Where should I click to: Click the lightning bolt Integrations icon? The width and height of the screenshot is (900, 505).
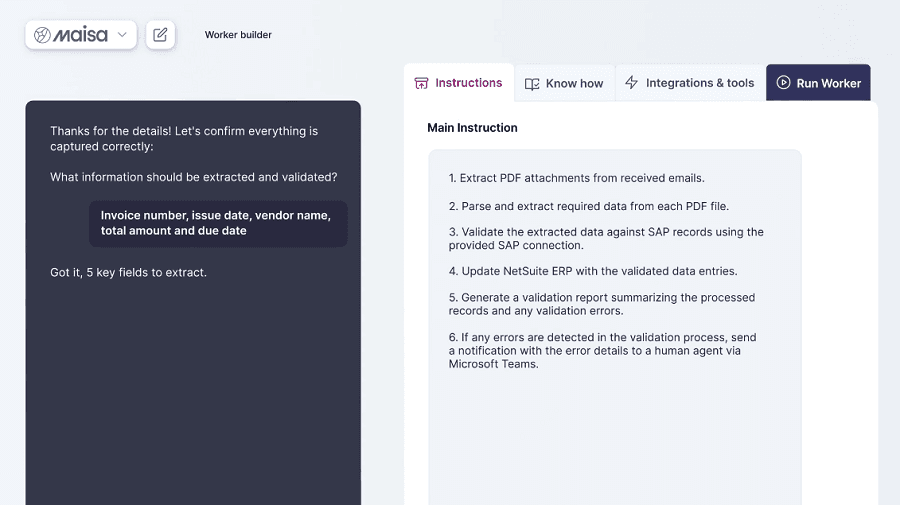(x=631, y=83)
